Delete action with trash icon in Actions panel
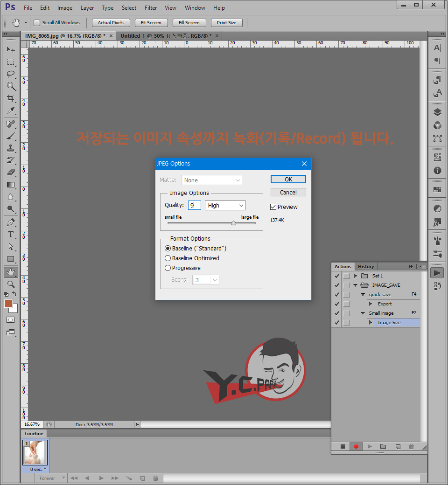 (411, 446)
